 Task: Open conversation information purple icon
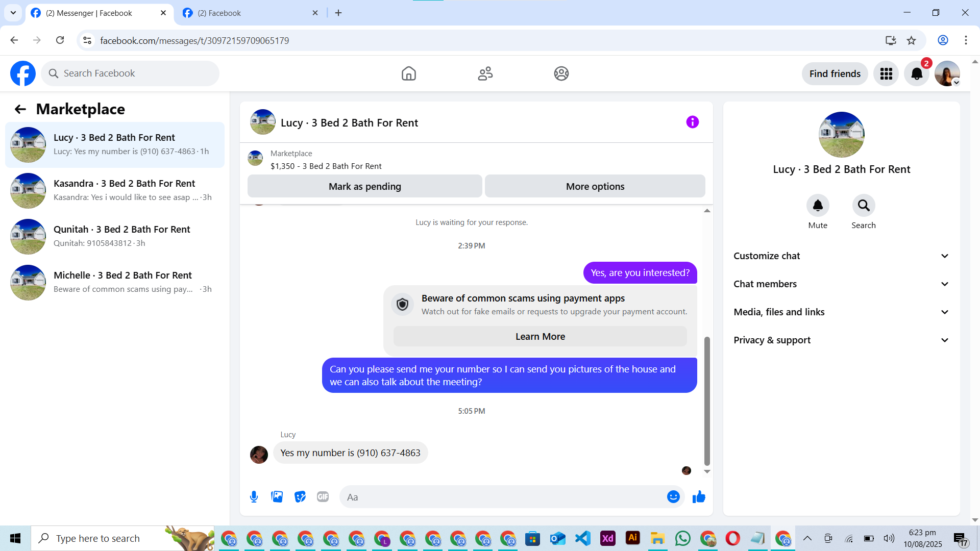pos(692,122)
